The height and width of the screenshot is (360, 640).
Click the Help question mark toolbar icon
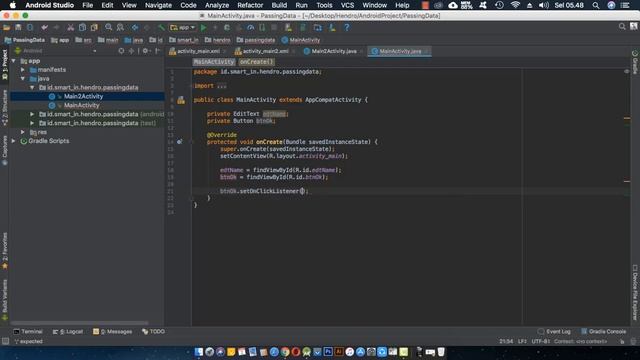click(x=347, y=27)
